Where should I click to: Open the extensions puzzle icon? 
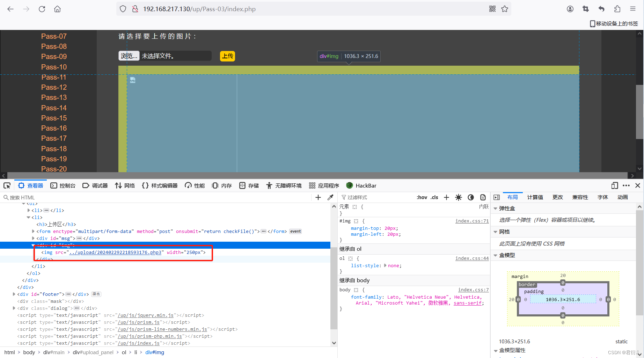pyautogui.click(x=617, y=9)
